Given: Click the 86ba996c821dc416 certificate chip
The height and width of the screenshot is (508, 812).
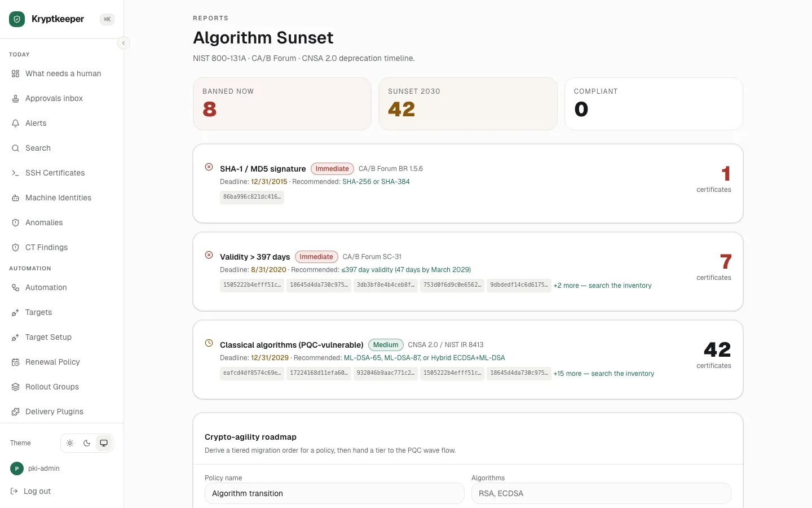Looking at the screenshot, I should pyautogui.click(x=252, y=197).
